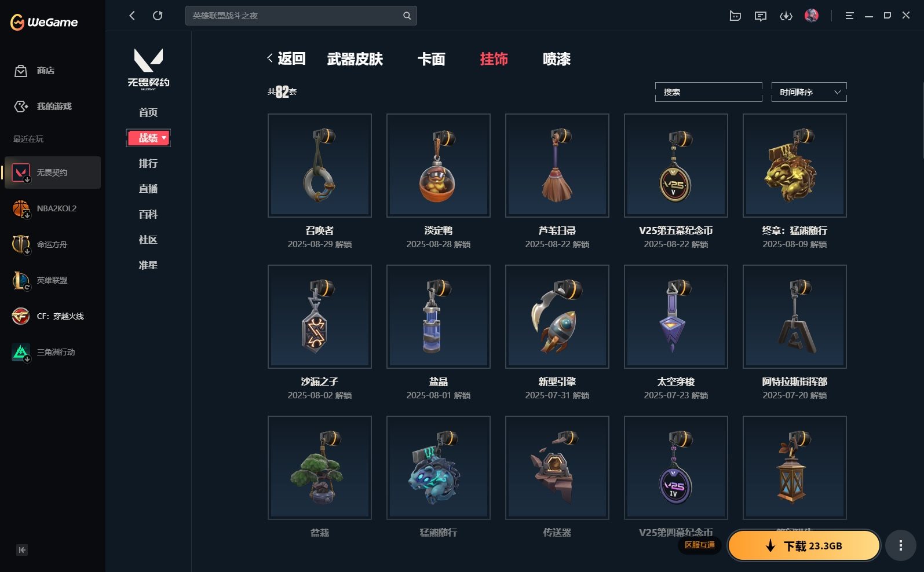Click the user avatar icon

(x=812, y=16)
